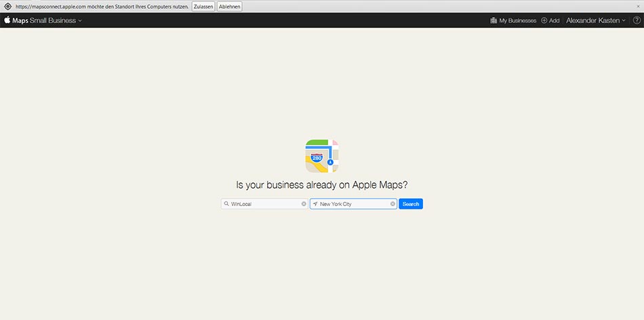Clear the New York City field
Viewport: 644px width, 320px height.
(393, 204)
